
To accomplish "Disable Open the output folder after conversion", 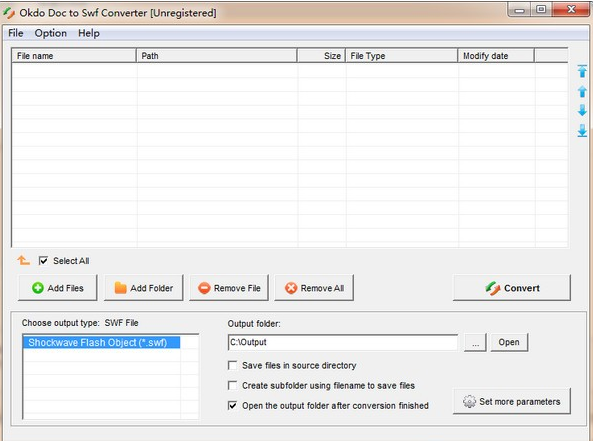I will 233,405.
